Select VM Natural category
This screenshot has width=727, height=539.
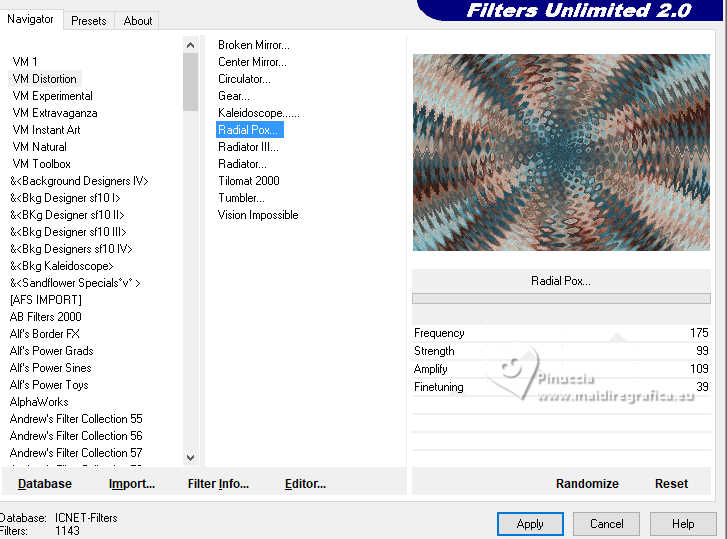click(39, 147)
